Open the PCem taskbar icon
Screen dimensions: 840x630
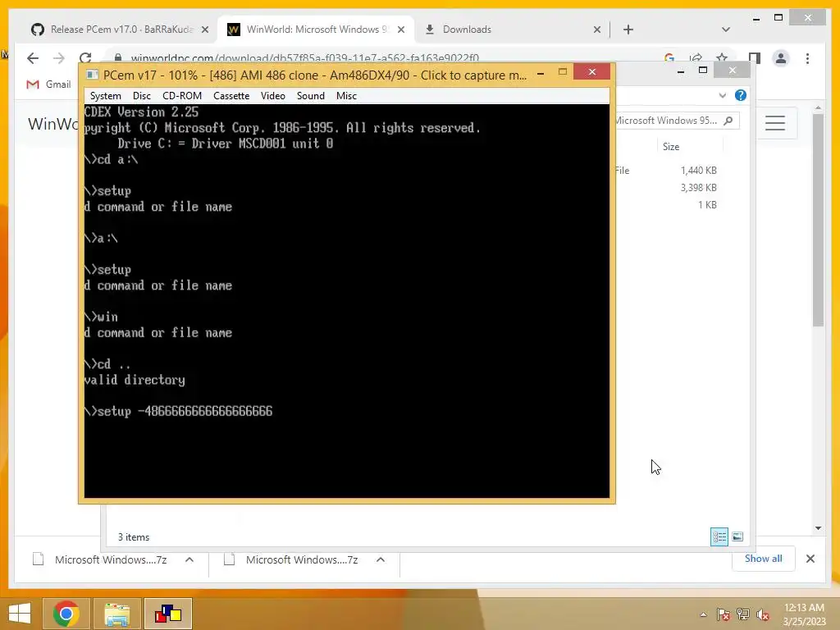(x=168, y=614)
